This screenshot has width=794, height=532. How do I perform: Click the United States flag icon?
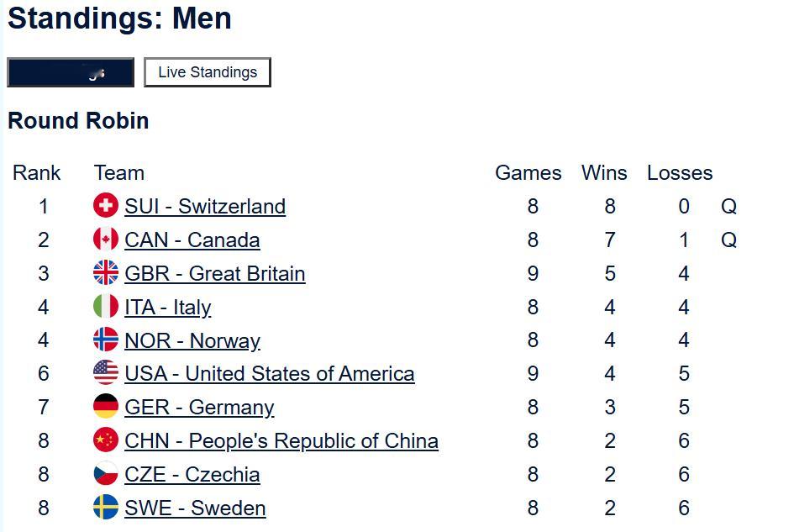coord(106,373)
